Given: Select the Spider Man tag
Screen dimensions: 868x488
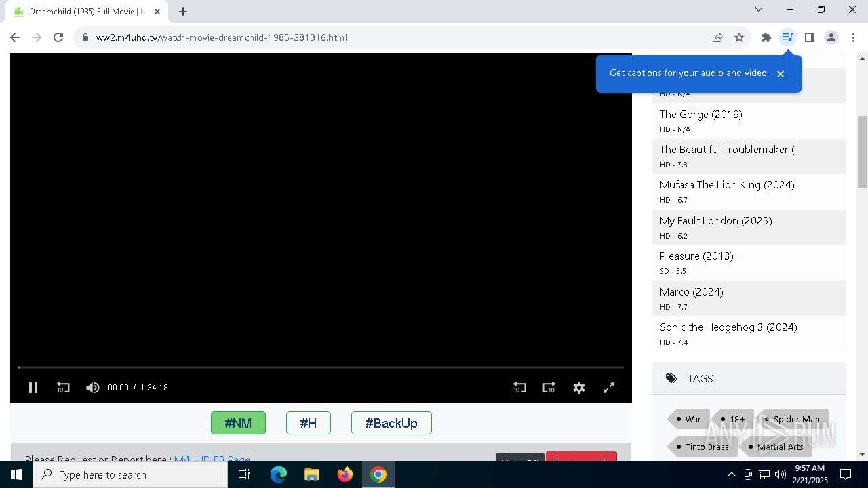Looking at the screenshot, I should (x=793, y=419).
